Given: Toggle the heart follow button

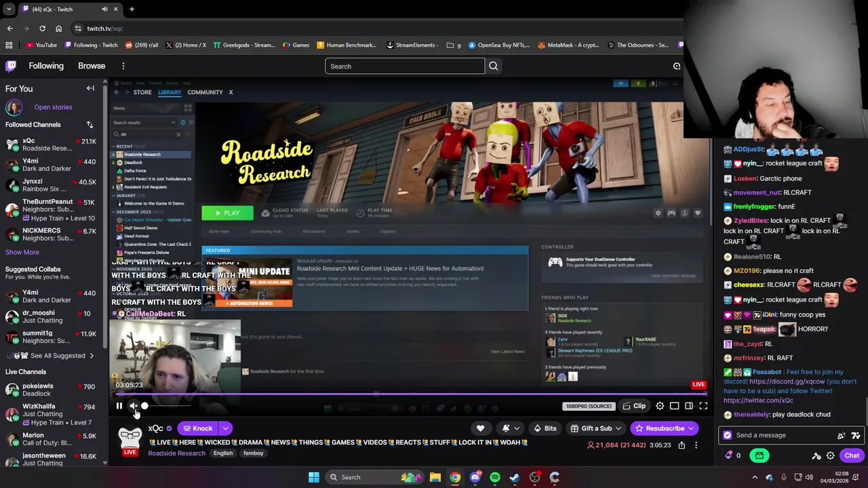Looking at the screenshot, I should pyautogui.click(x=480, y=428).
